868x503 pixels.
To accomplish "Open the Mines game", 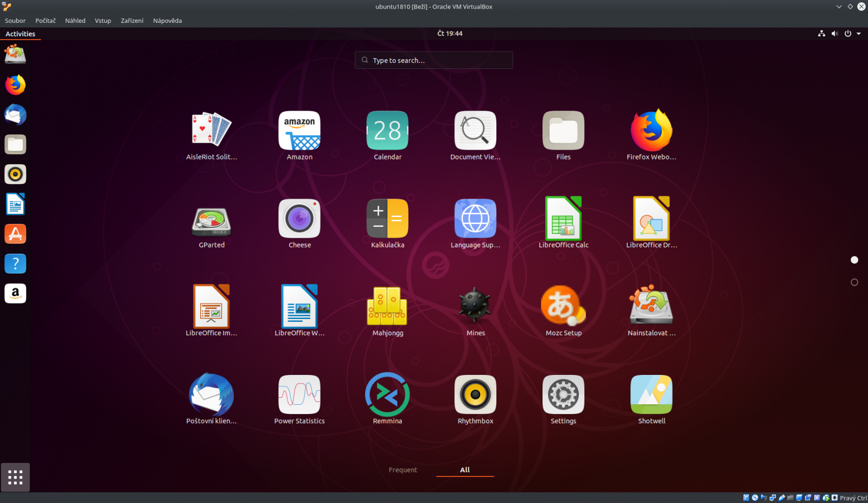I will click(x=475, y=307).
